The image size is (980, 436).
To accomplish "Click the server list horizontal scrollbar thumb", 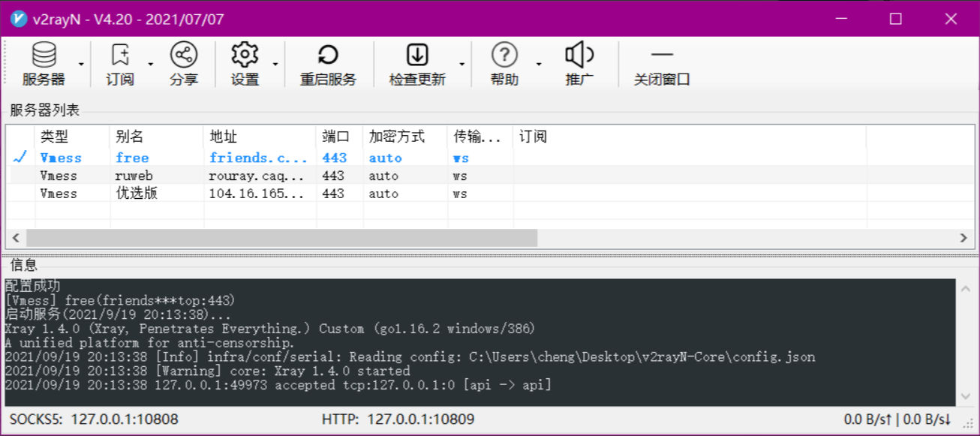I will point(281,238).
